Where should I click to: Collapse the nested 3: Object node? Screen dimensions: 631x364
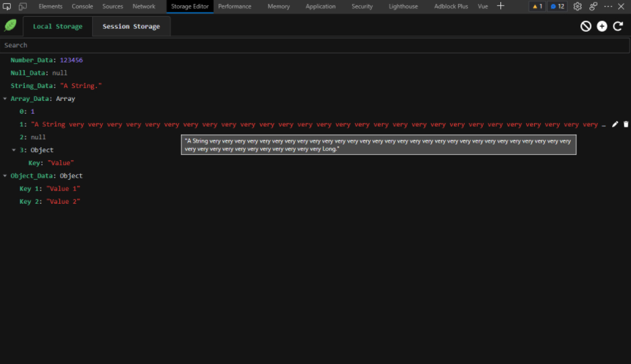pos(14,150)
